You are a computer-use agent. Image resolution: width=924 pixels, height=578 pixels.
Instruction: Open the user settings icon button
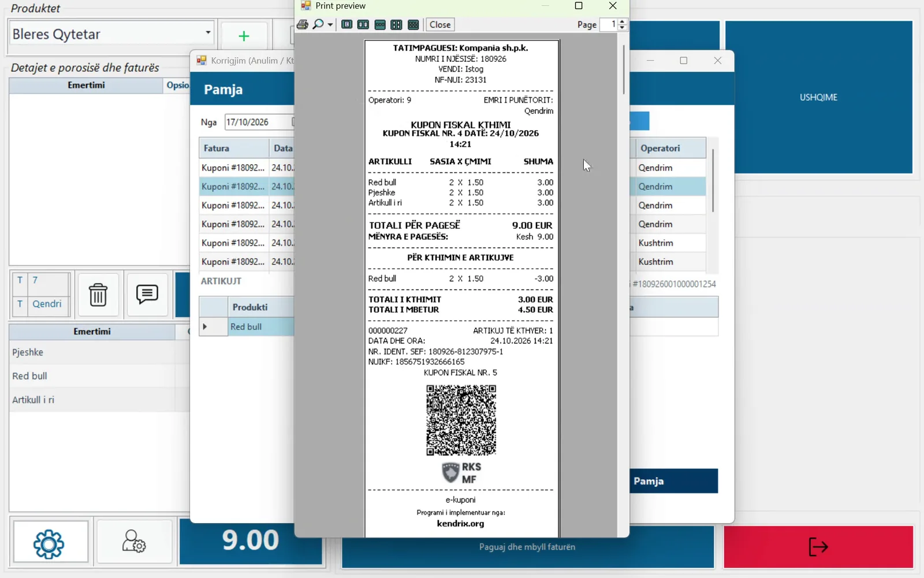[x=134, y=543]
